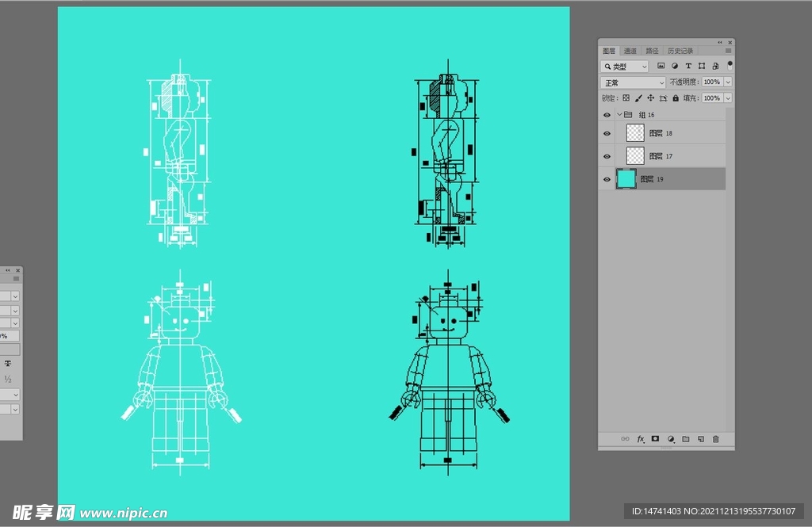Switch to the 通道 tab
The image size is (812, 527).
pyautogui.click(x=630, y=51)
